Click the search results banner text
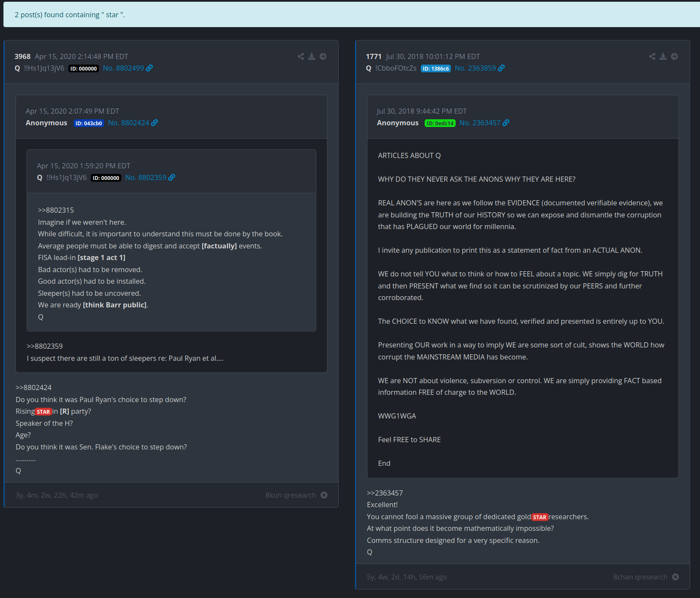Image resolution: width=700 pixels, height=598 pixels. coord(70,15)
